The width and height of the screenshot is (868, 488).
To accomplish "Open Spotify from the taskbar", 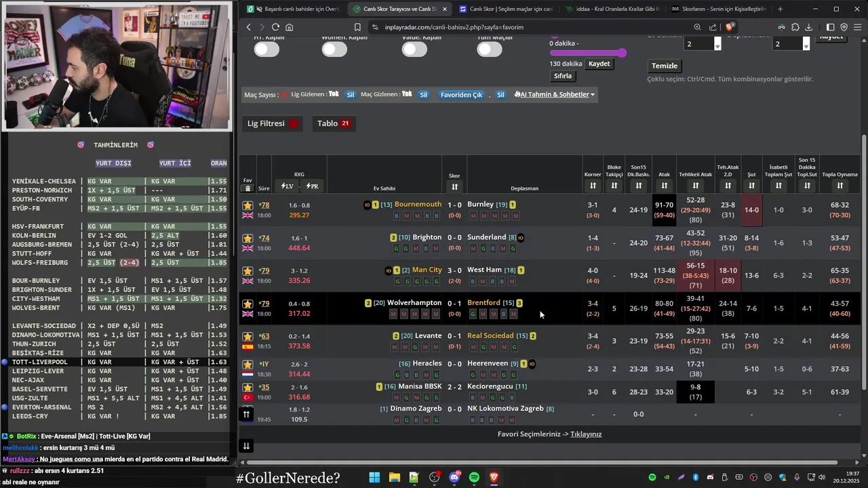I will pyautogui.click(x=474, y=477).
